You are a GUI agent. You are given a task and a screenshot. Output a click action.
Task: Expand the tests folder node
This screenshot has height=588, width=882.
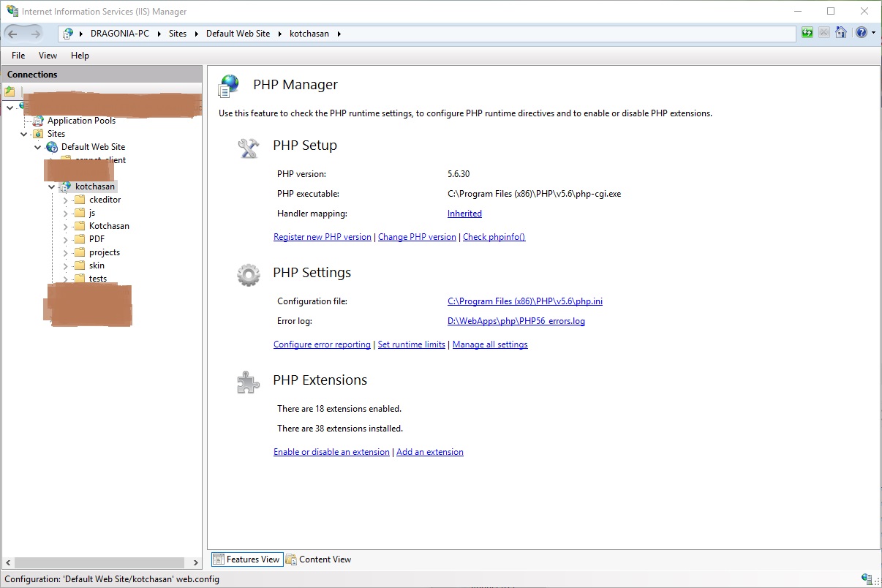click(x=66, y=279)
